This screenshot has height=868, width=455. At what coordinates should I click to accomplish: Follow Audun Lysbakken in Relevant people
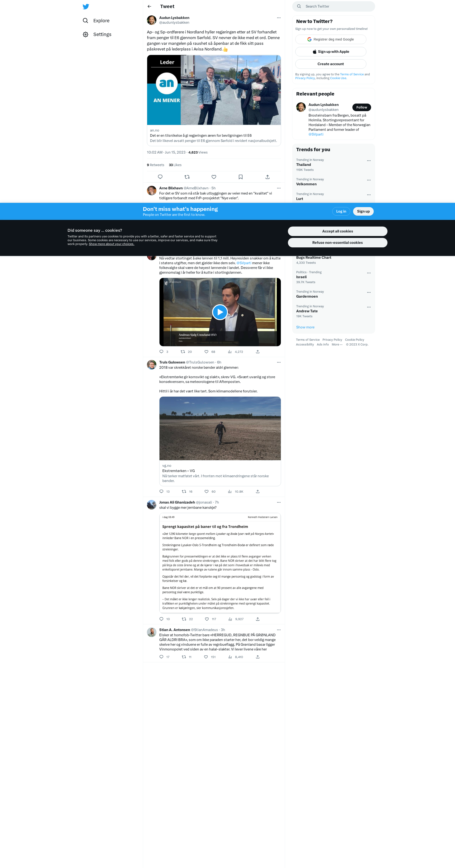[362, 108]
